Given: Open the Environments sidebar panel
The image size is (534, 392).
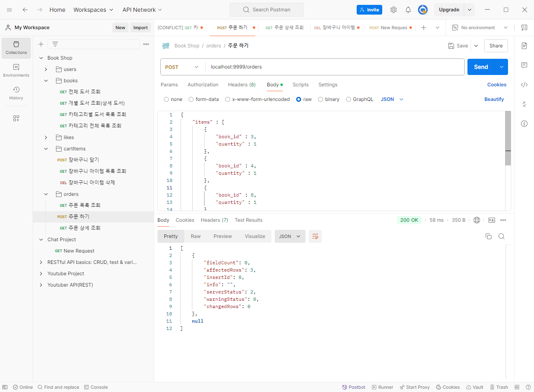Looking at the screenshot, I should 16,71.
